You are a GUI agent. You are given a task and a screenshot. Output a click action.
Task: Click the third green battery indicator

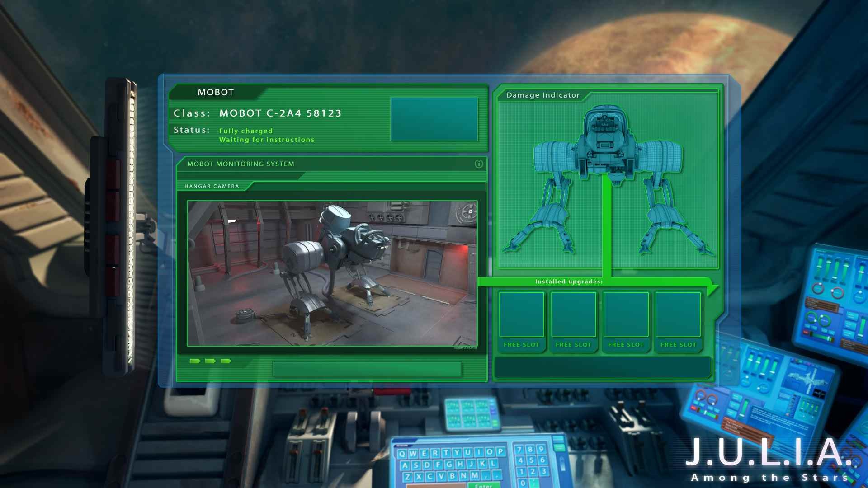coord(226,361)
